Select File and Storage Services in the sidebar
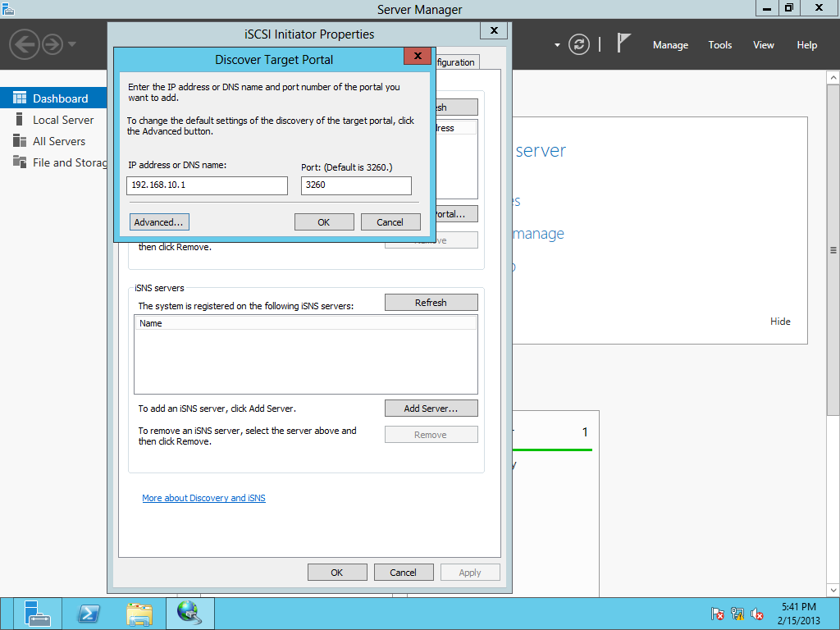Screen dimensions: 840x630 (59, 162)
